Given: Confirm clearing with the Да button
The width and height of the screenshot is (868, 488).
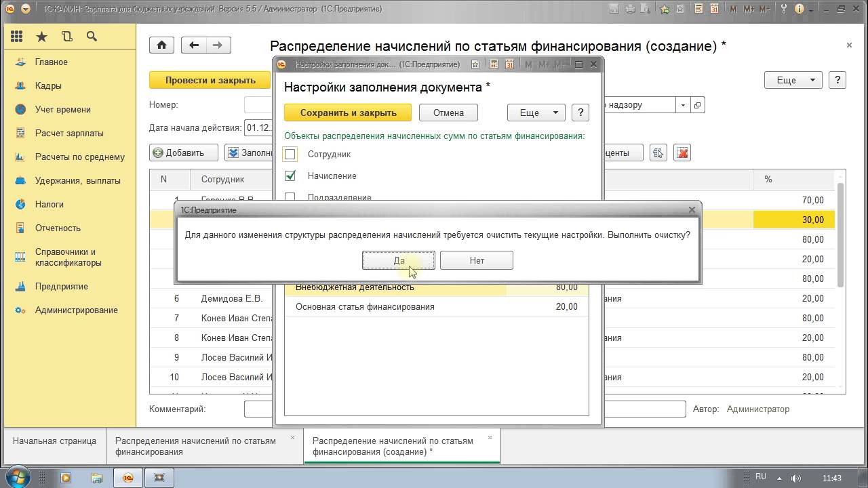Looking at the screenshot, I should point(399,260).
